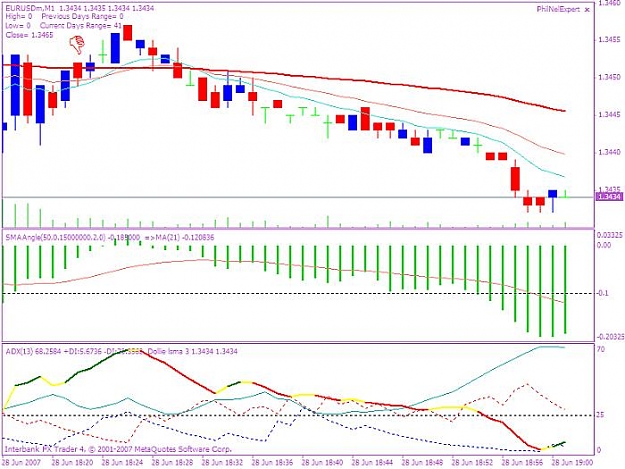Viewport: 625px width, 469px height.
Task: Click the highlighted 1.3434 current price tag
Action: pos(609,196)
